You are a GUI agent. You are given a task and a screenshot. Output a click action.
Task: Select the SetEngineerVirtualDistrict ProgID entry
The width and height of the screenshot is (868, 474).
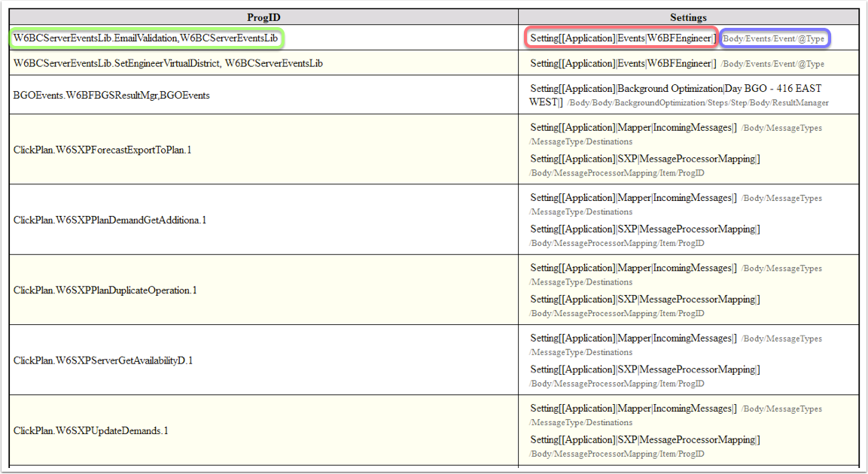click(x=168, y=63)
